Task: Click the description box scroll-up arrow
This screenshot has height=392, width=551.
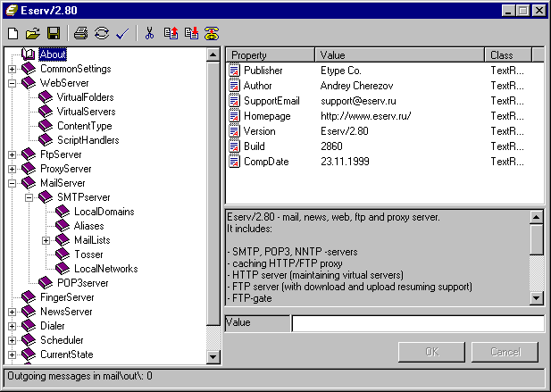Action: (x=536, y=217)
